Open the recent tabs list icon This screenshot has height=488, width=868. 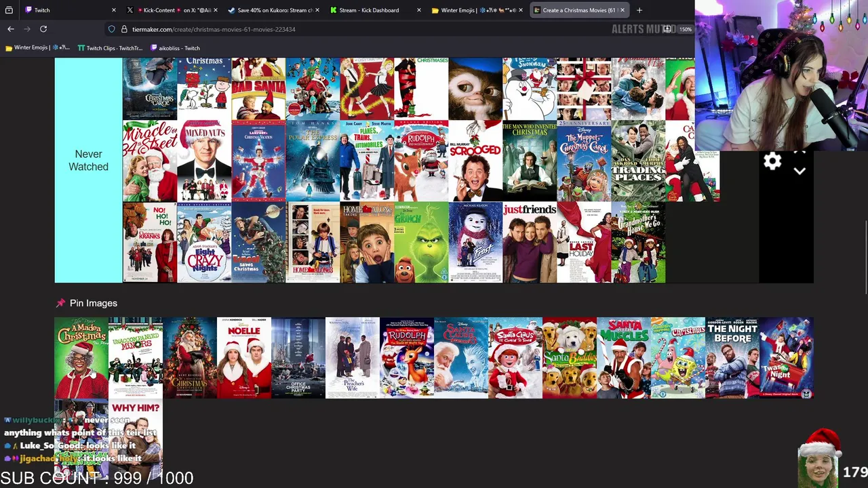click(x=9, y=10)
